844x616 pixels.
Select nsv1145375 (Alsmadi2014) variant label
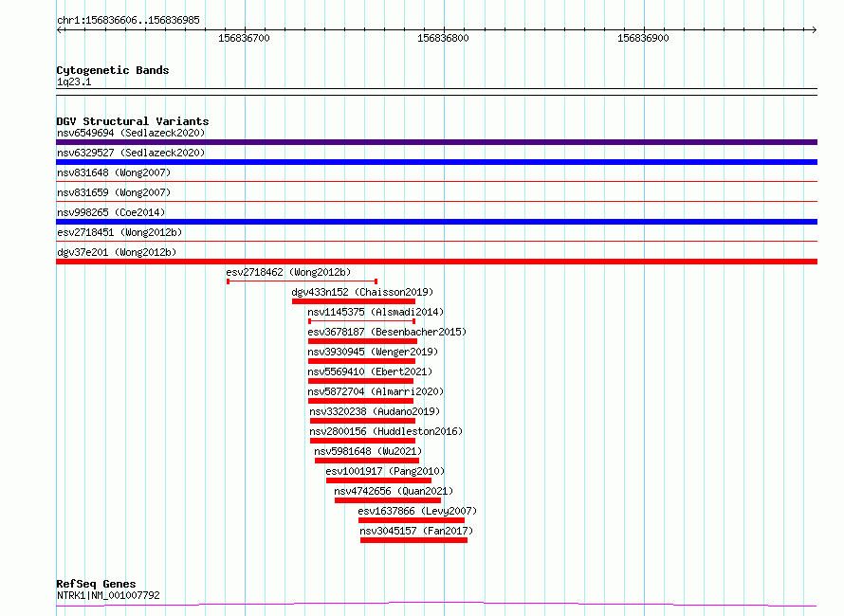click(376, 312)
